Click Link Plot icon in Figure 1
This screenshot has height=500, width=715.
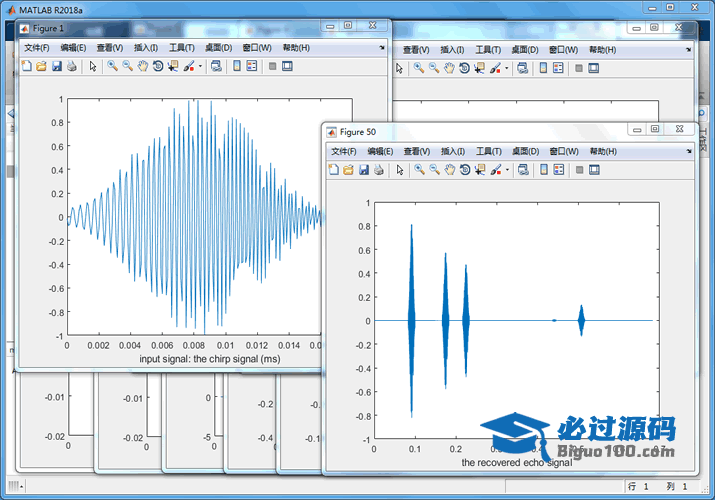point(216,67)
